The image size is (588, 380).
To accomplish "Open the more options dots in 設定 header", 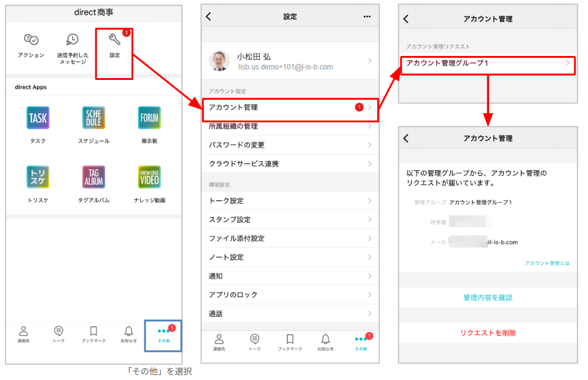I will point(367,17).
